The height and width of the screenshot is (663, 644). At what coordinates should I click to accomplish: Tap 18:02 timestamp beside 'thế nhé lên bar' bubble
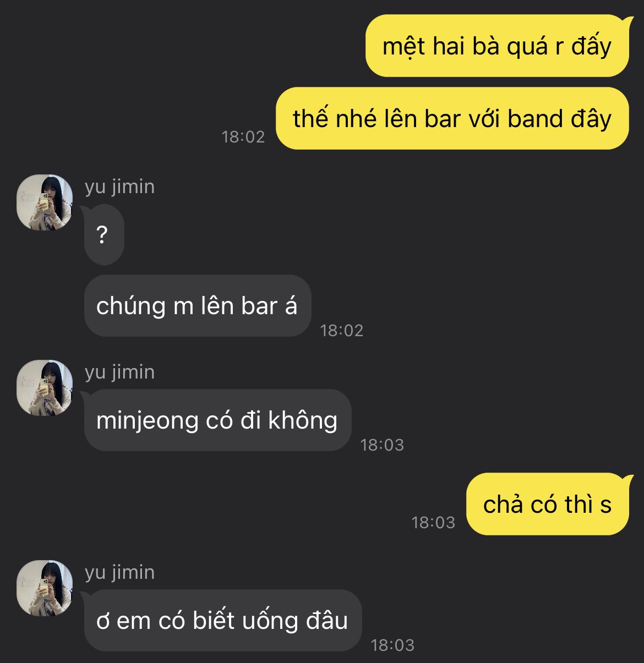[243, 137]
